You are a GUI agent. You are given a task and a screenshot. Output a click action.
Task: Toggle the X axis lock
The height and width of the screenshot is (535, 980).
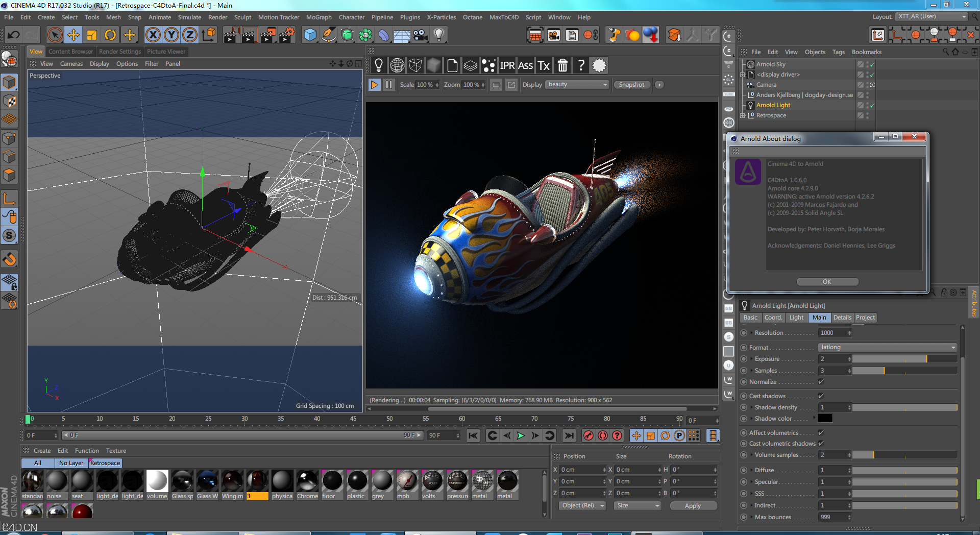(153, 35)
